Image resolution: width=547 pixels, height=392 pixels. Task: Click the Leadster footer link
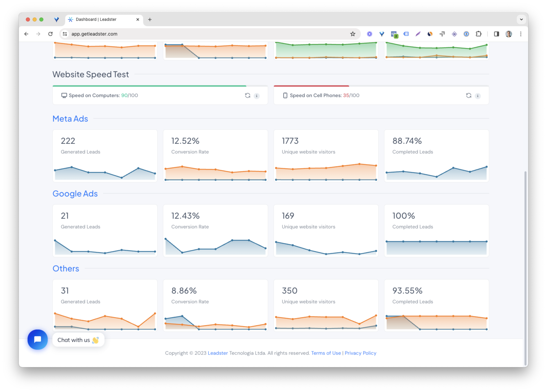pos(218,353)
